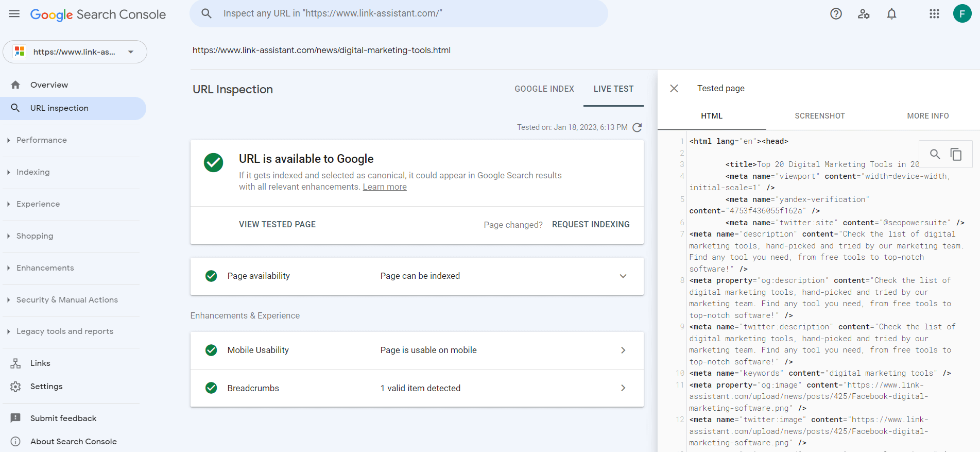The height and width of the screenshot is (452, 980).
Task: Click the Overview home icon
Action: pos(15,85)
